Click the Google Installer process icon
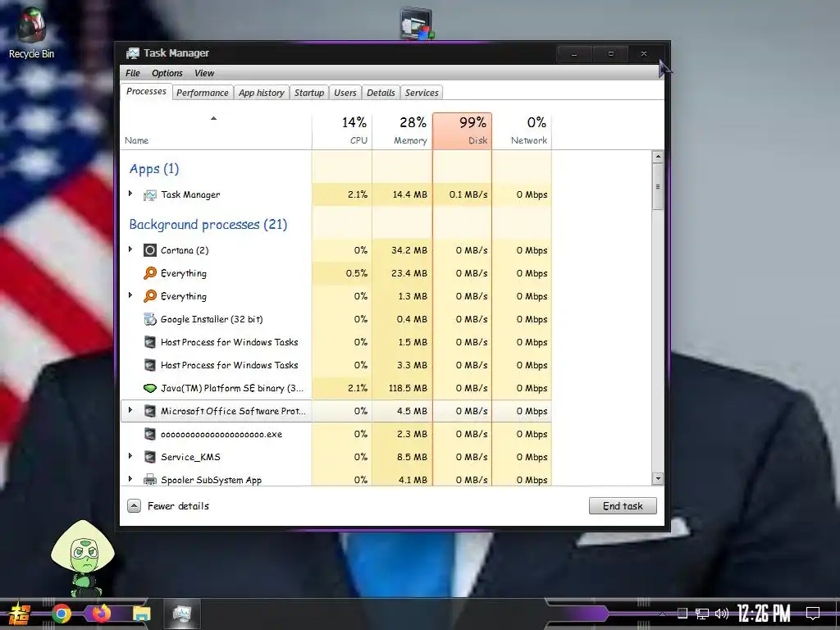Image resolution: width=840 pixels, height=630 pixels. click(x=150, y=319)
